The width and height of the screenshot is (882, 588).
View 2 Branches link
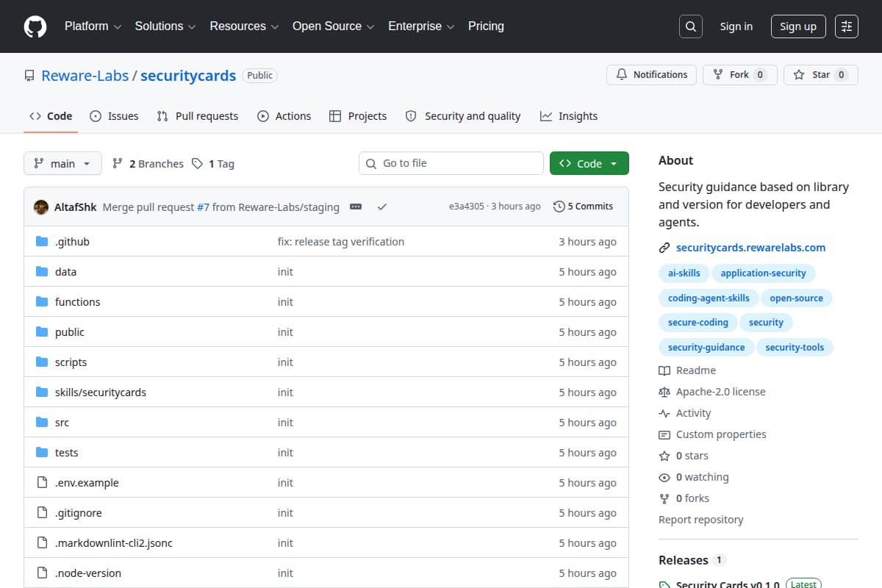click(148, 164)
